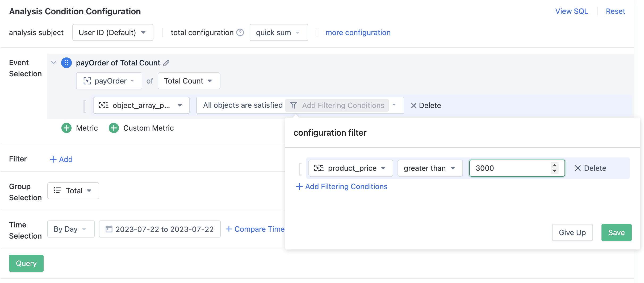644x283 pixels.
Task: Open the All objects are satisfied dropdown arrow
Action: click(394, 105)
